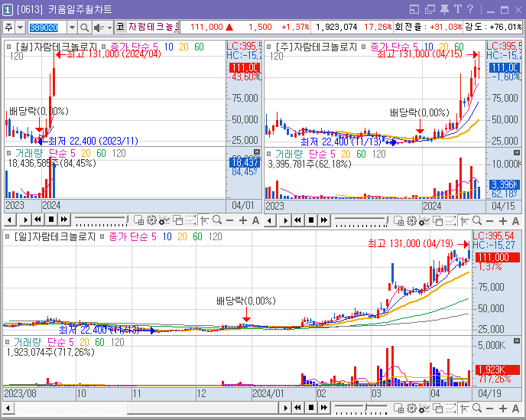
Task: Click the '코' KOSDAQ market badge
Action: [x=121, y=27]
